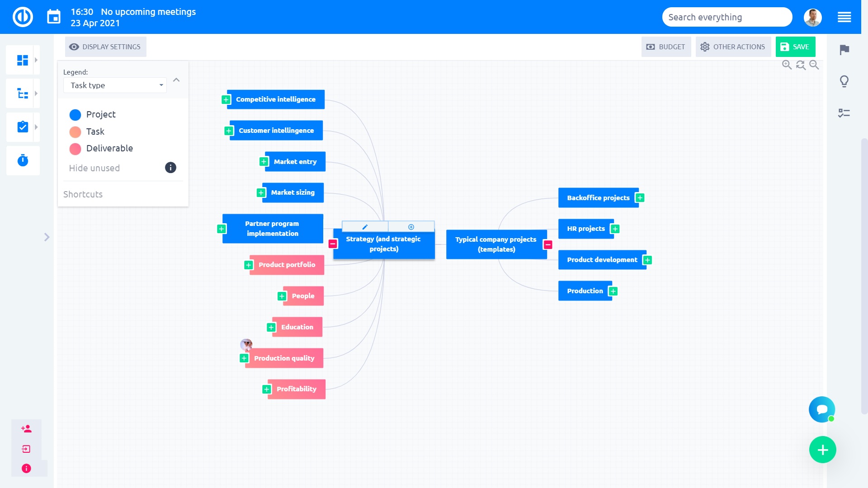
Task: Open the lightbulb ideas icon
Action: (x=844, y=81)
